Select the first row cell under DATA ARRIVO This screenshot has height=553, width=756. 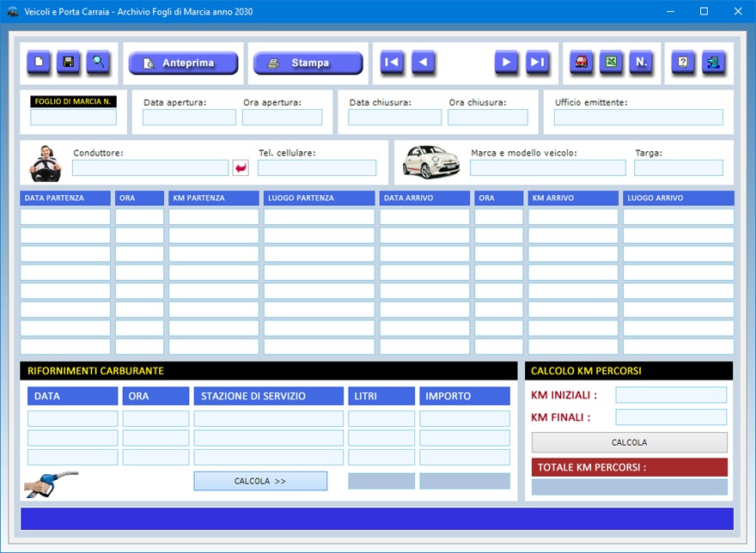(x=424, y=216)
